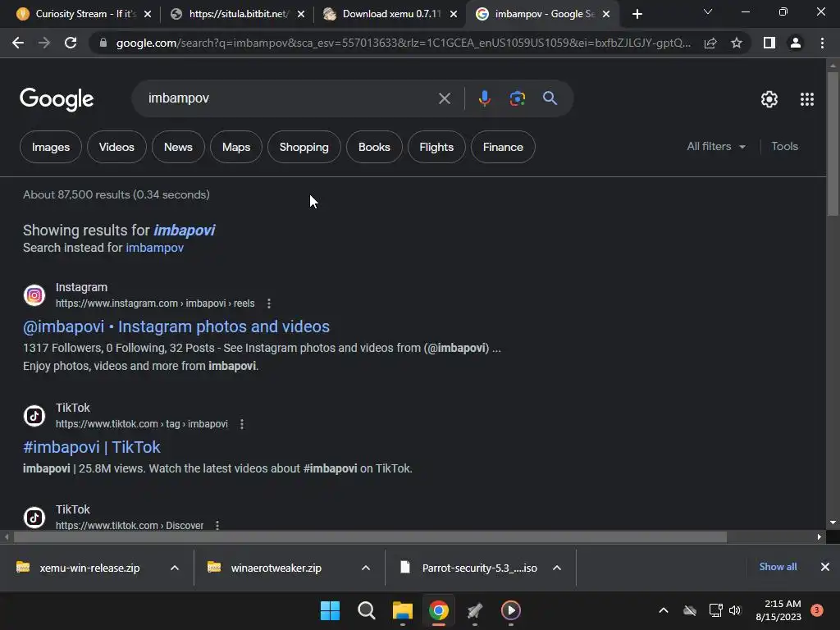Filter results by Images
Screen dimensions: 840x630
point(51,147)
